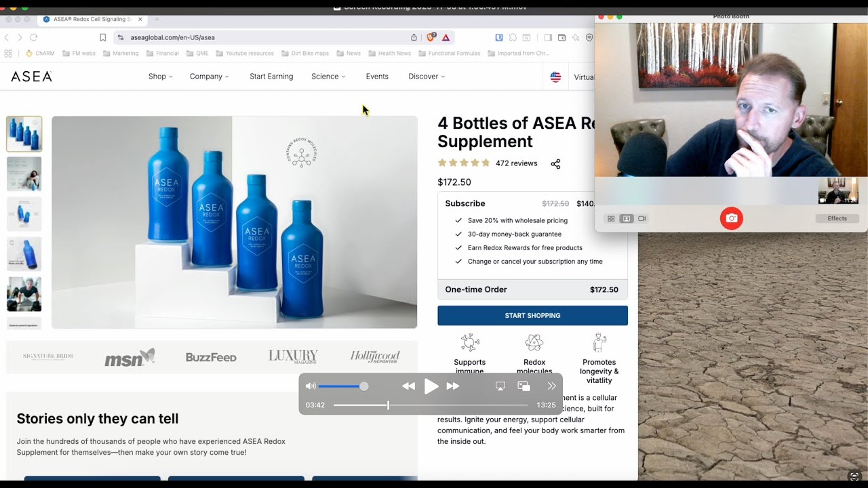The height and width of the screenshot is (488, 868).
Task: Open the Brave Shields lion icon
Action: coord(431,37)
